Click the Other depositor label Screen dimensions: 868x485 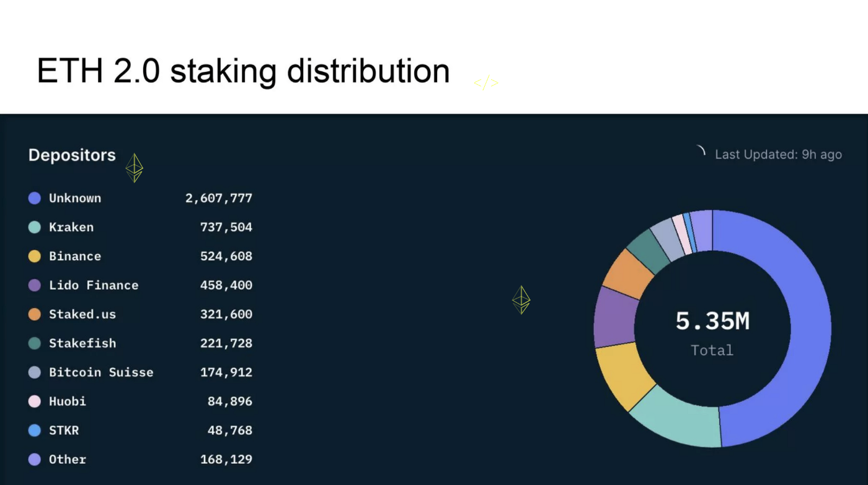(68, 460)
